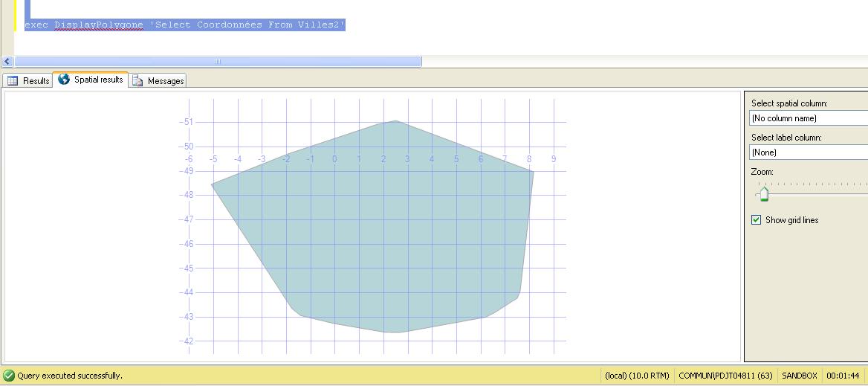Screen dimensions: 868x386
Task: Click the (local) (10.0 RTM) server status
Action: coord(637,376)
